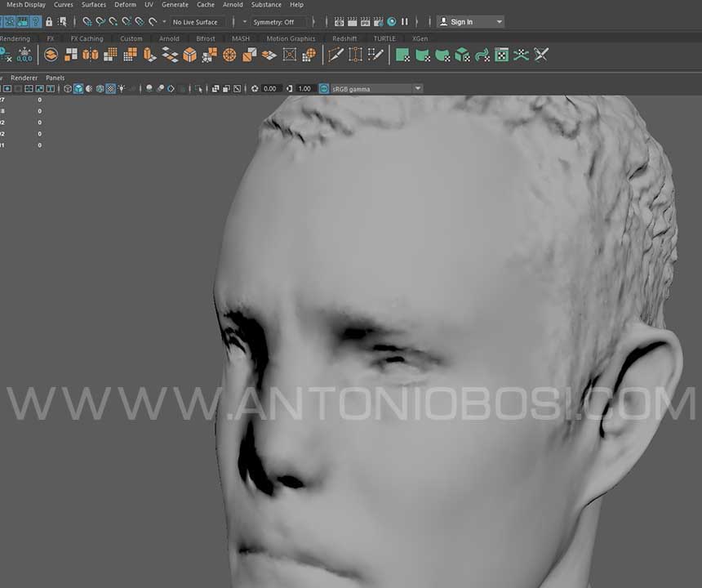
Task: Open small arrow beside Make Live icon
Action: point(164,21)
